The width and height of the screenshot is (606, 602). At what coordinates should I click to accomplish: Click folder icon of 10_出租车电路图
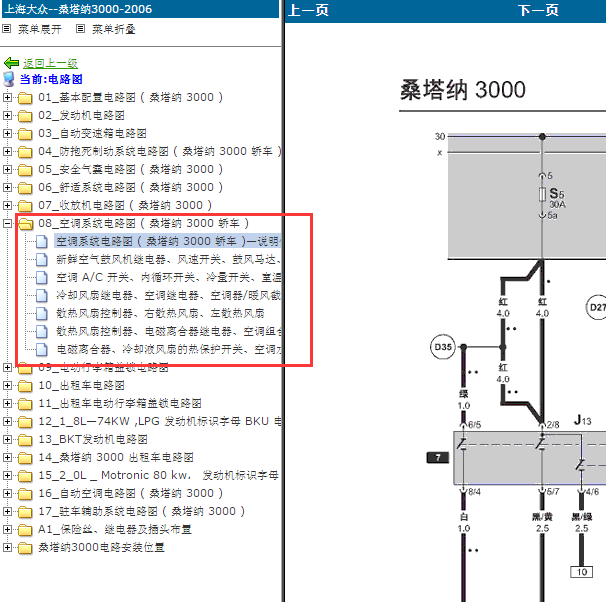tap(25, 386)
